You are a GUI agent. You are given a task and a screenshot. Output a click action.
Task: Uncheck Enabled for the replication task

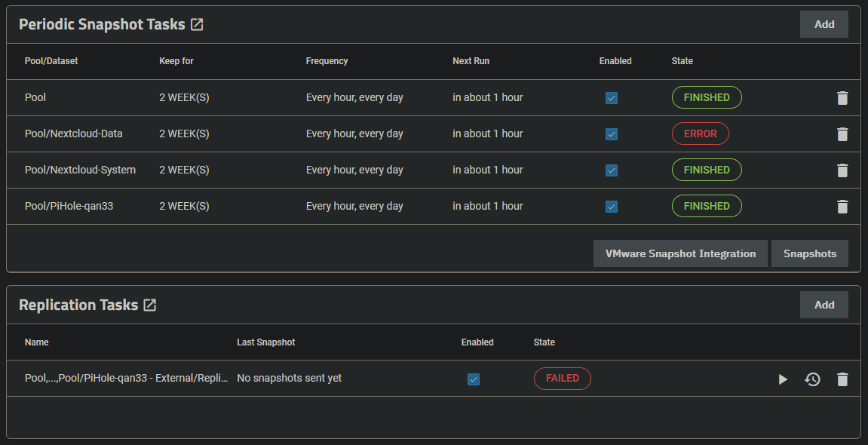(x=474, y=379)
